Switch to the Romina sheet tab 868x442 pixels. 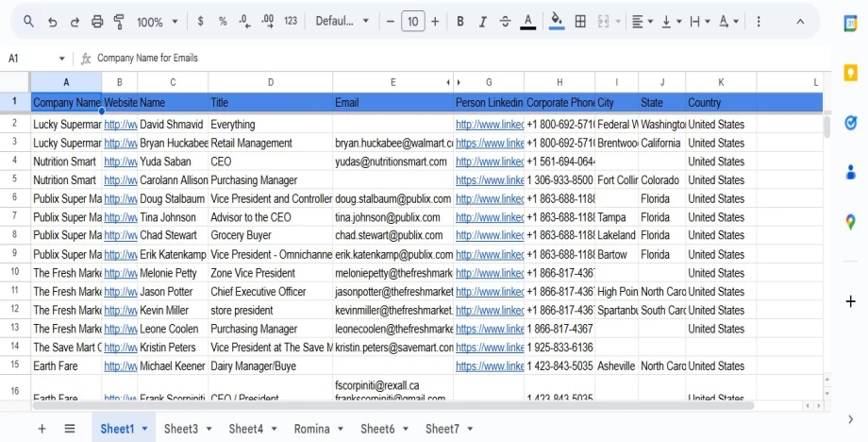pyautogui.click(x=311, y=429)
